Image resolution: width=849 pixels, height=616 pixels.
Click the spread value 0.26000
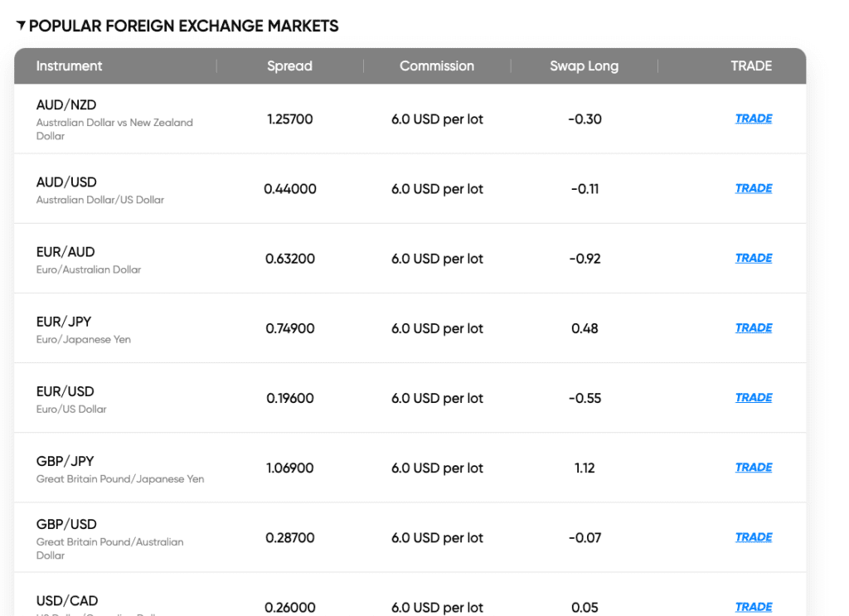tap(290, 608)
